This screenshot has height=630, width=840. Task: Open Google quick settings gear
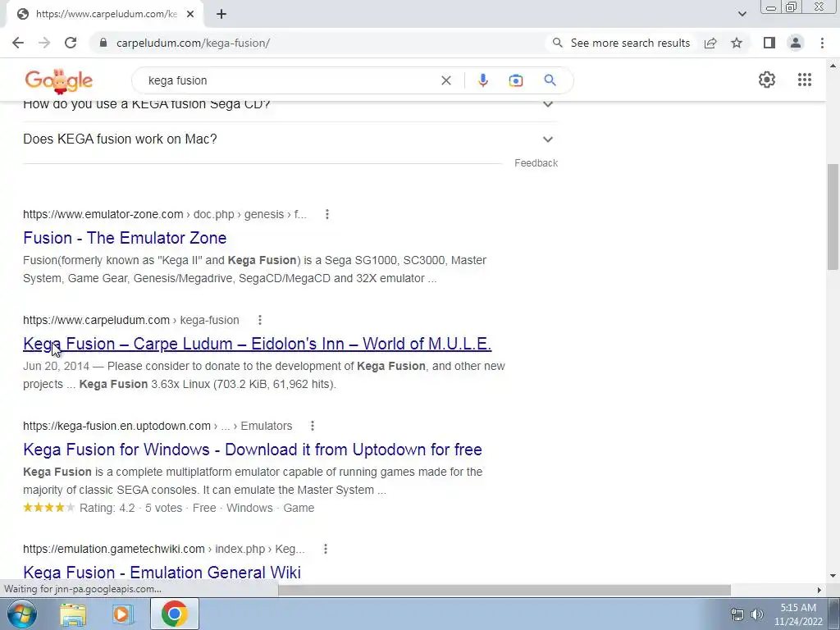(767, 80)
